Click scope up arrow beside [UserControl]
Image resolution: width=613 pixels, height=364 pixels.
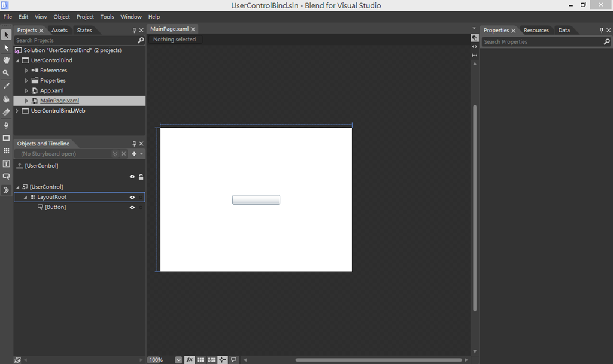point(19,166)
